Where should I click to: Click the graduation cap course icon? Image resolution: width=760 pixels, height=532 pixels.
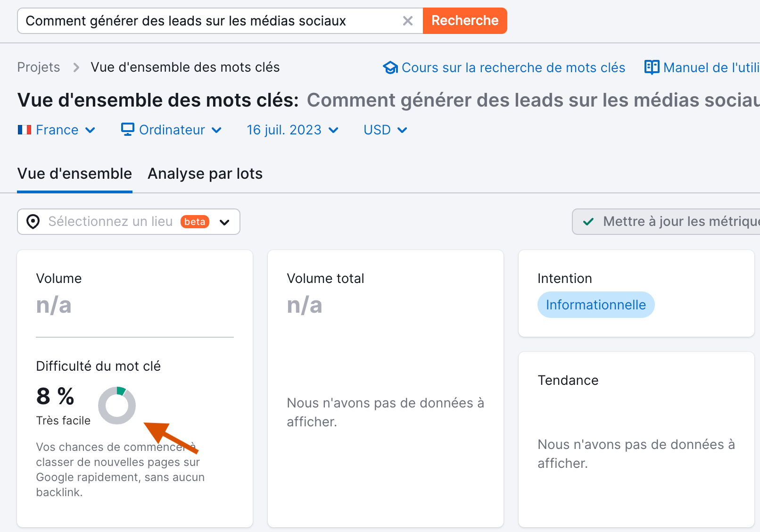(390, 67)
